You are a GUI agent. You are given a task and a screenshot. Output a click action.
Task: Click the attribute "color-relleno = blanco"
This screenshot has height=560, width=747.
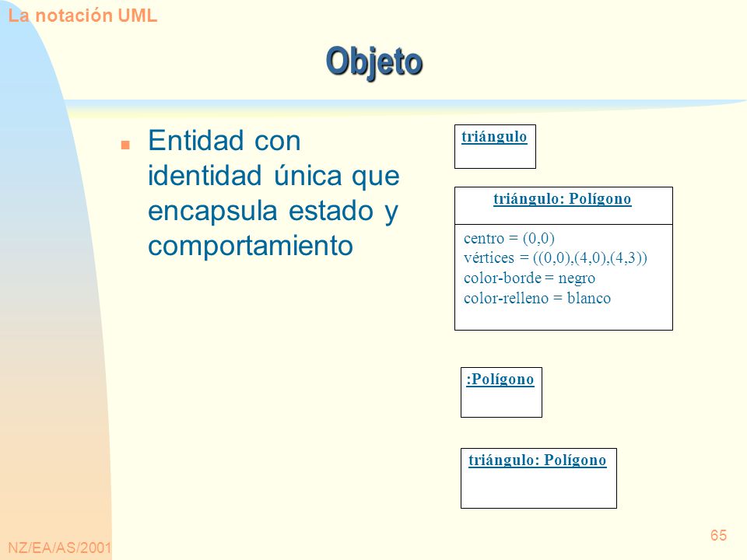[537, 298]
